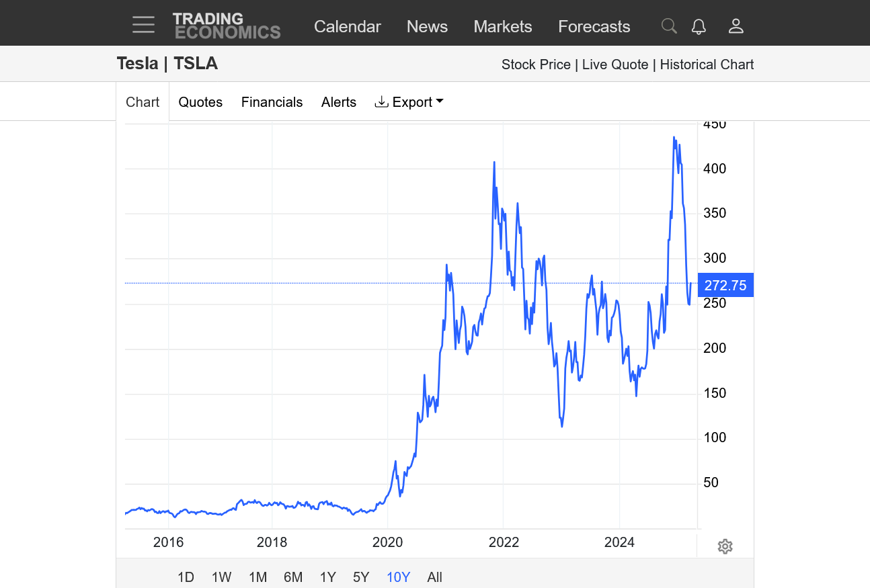Viewport: 870px width, 588px height.
Task: Open Forecasts from the navigation bar
Action: (x=594, y=26)
